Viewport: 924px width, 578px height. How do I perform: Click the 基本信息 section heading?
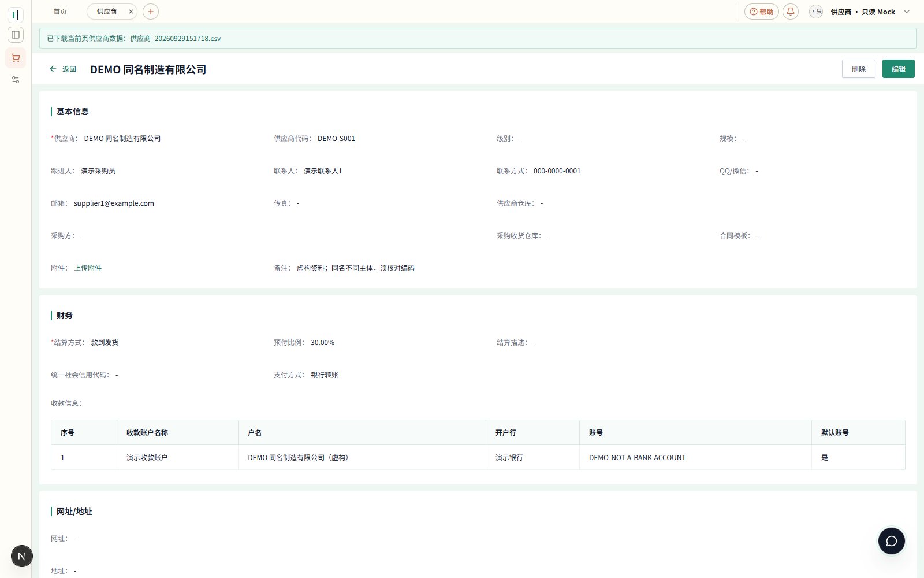click(x=73, y=112)
